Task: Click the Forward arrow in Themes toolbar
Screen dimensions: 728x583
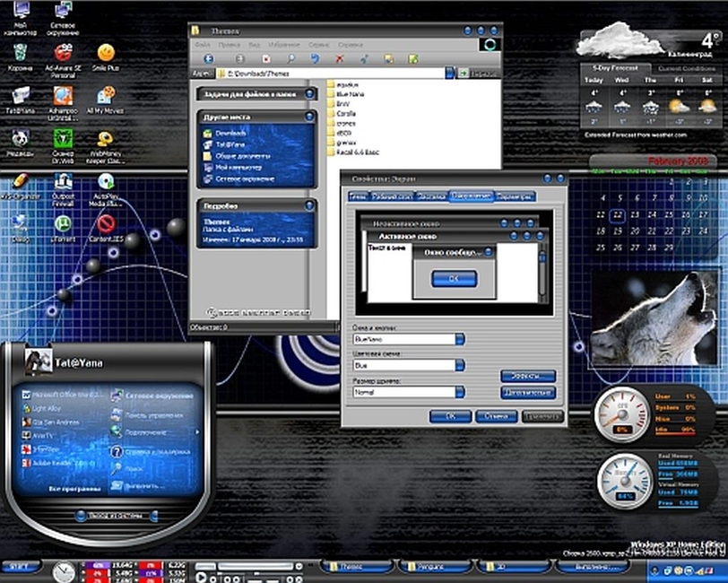Action: coord(239,58)
